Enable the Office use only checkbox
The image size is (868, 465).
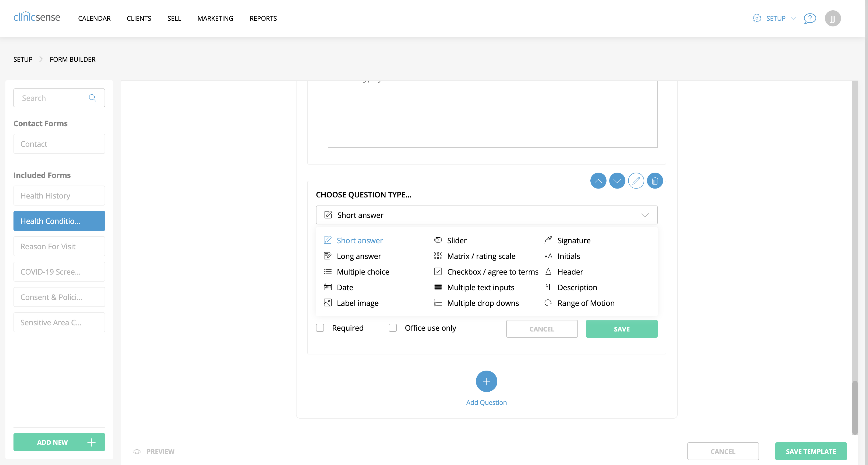point(392,327)
